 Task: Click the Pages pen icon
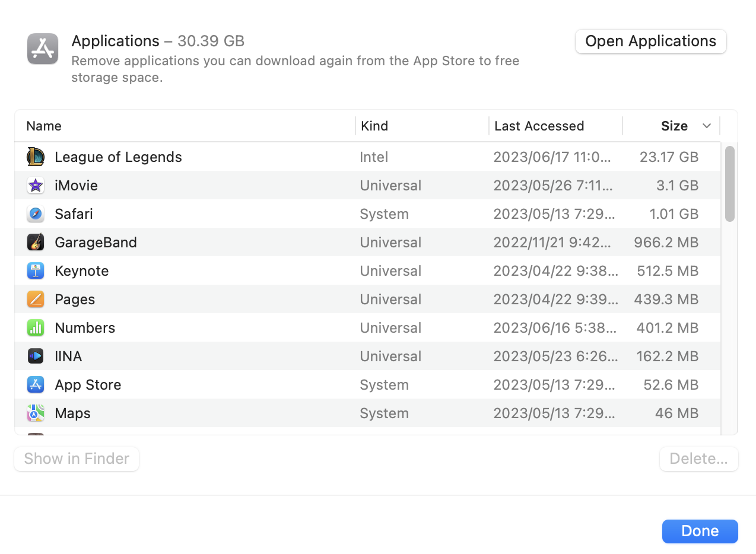[x=36, y=300]
